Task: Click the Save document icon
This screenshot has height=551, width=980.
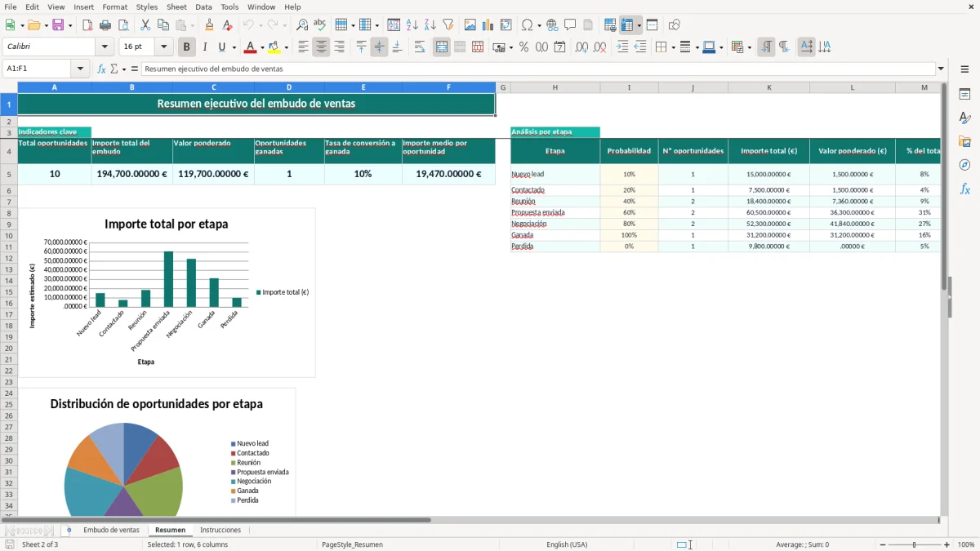Action: (x=58, y=25)
